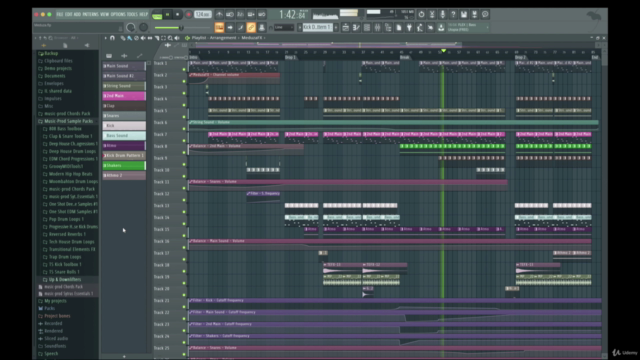Image resolution: width=640 pixels, height=360 pixels.
Task: Toggle the orange link/multilink controllers icon
Action: click(x=251, y=27)
